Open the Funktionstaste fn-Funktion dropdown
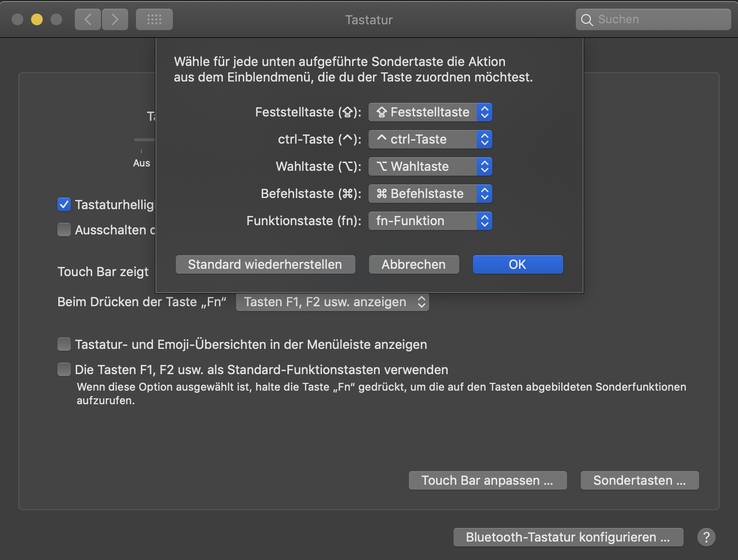Image resolution: width=738 pixels, height=560 pixels. [430, 221]
